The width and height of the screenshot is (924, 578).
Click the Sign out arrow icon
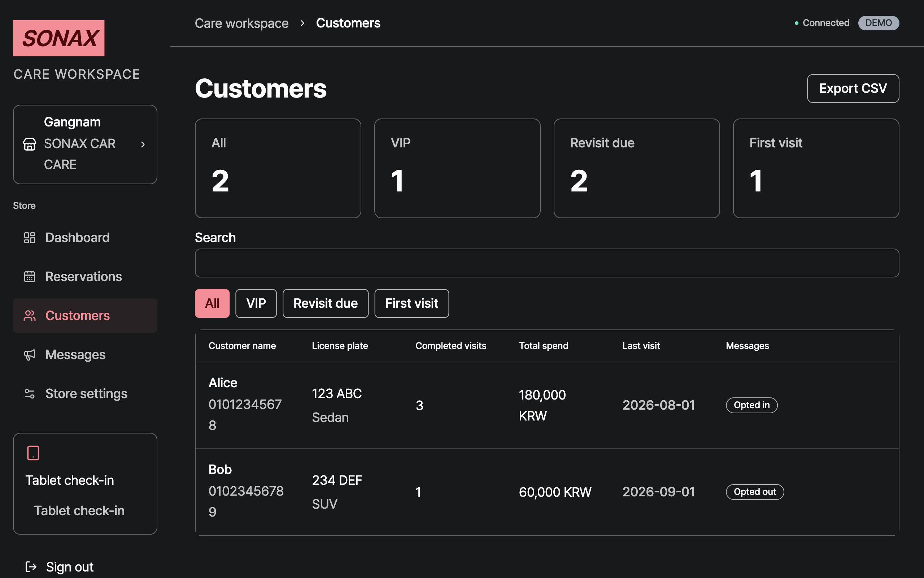31,566
